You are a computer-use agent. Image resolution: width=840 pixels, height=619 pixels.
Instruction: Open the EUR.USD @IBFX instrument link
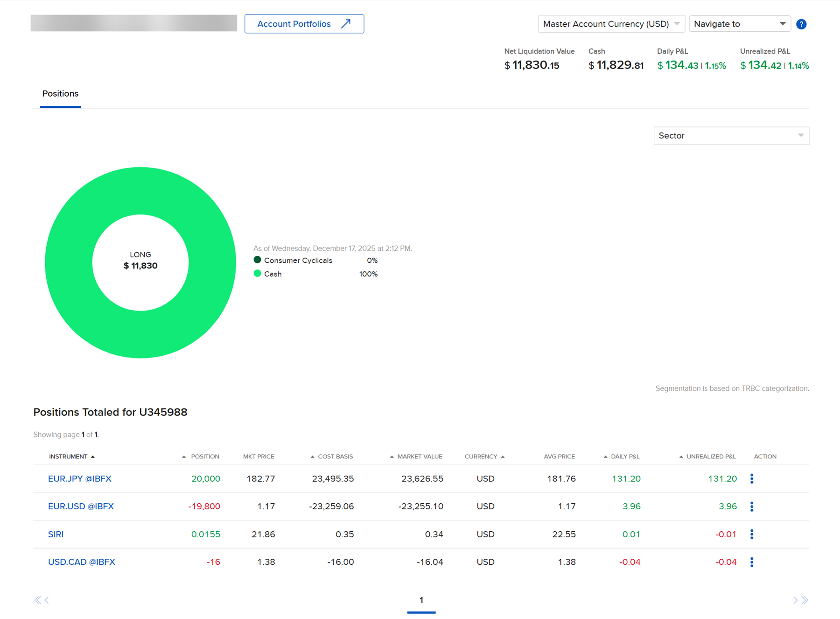pyautogui.click(x=80, y=506)
